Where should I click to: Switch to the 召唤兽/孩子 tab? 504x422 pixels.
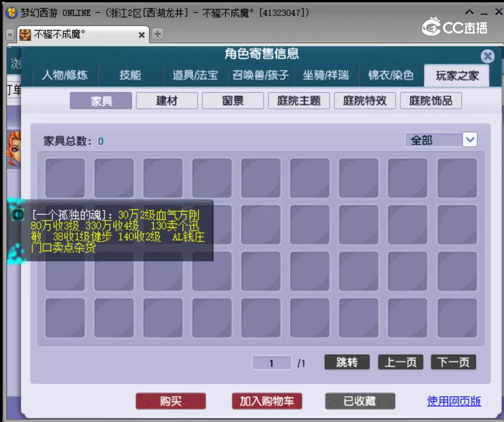(x=261, y=75)
